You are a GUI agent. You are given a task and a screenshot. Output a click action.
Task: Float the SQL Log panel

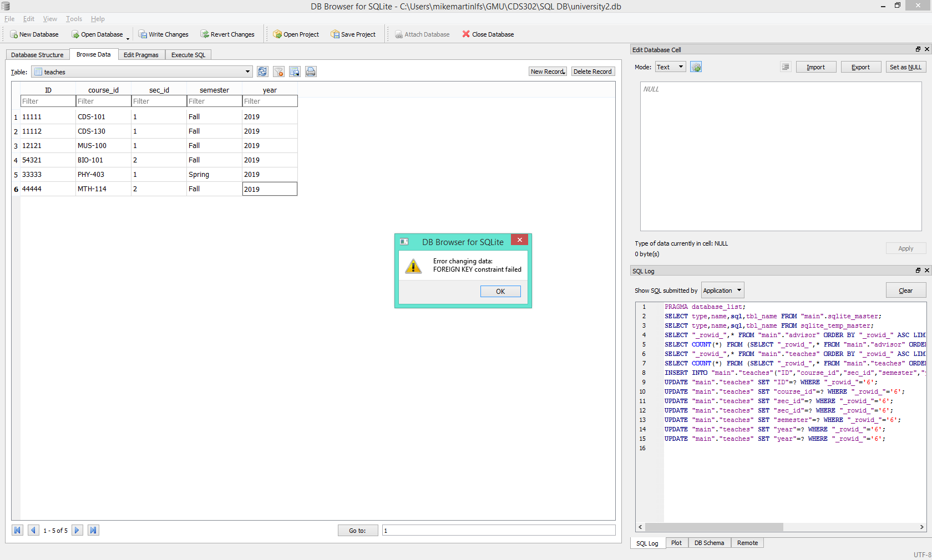pos(918,271)
